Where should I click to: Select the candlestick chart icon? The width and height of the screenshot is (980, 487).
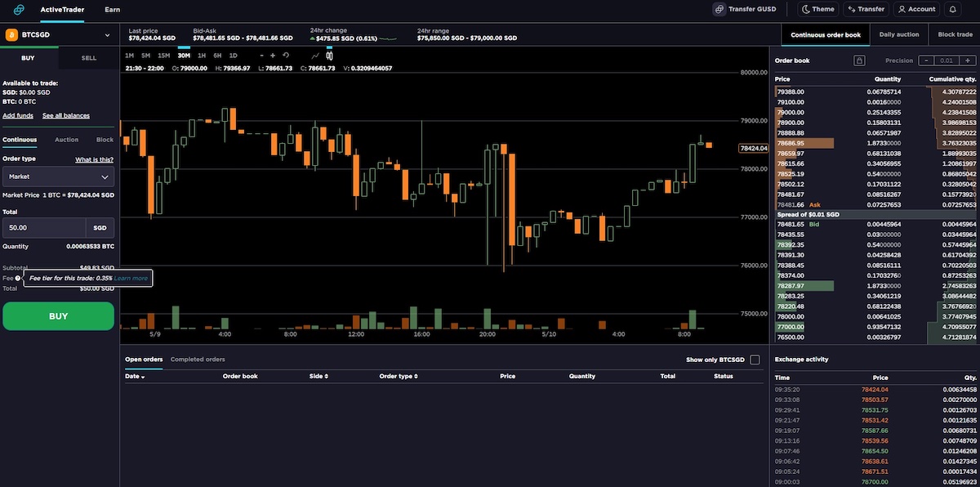(329, 56)
